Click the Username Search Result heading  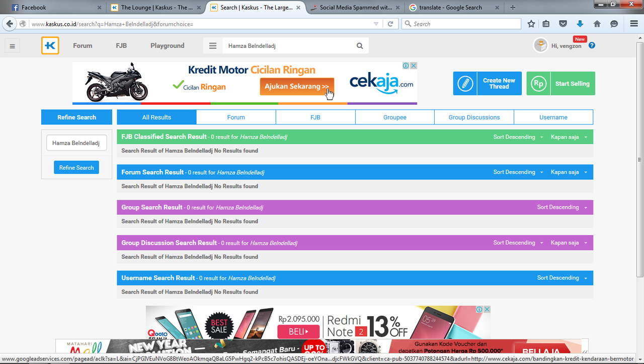(x=158, y=278)
